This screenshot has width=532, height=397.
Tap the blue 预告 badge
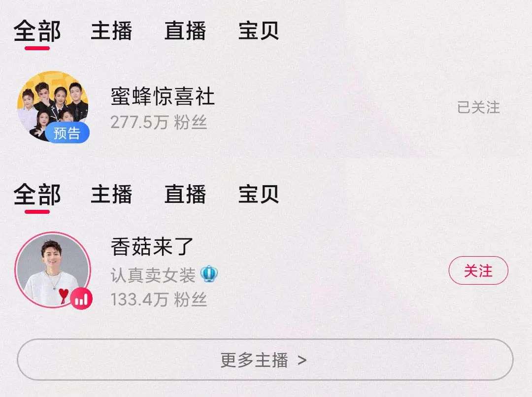(67, 132)
